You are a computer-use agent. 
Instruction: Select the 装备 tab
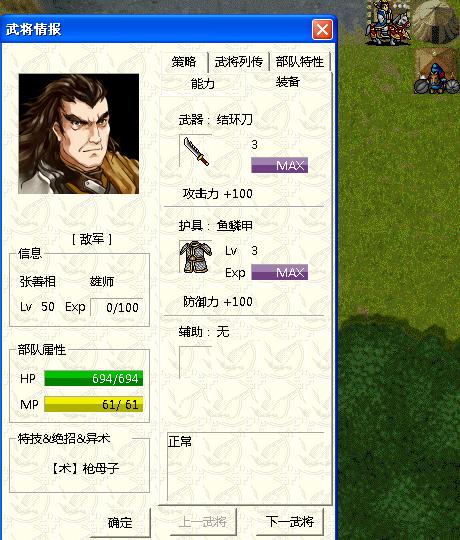point(288,82)
